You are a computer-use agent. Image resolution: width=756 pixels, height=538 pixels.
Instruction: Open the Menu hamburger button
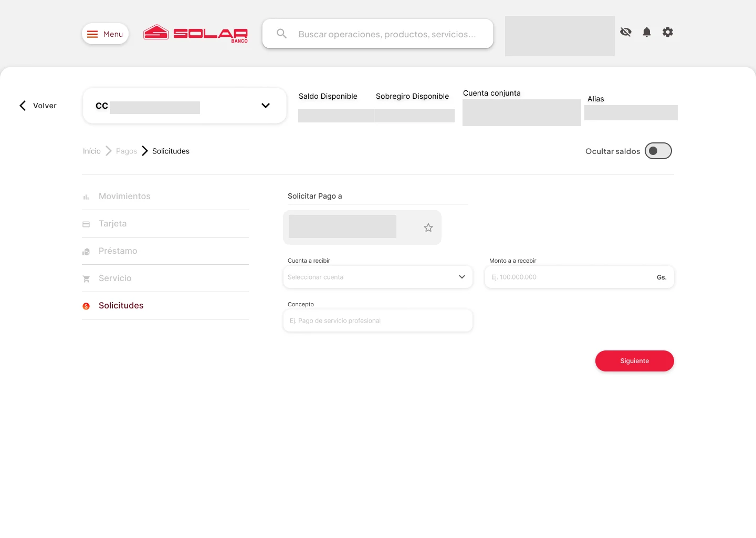[105, 34]
